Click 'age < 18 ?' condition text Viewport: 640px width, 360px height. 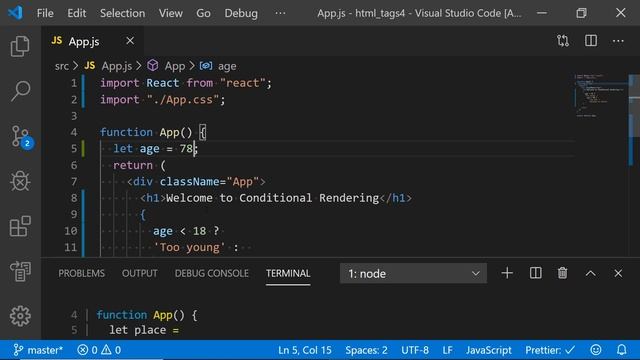pyautogui.click(x=186, y=231)
